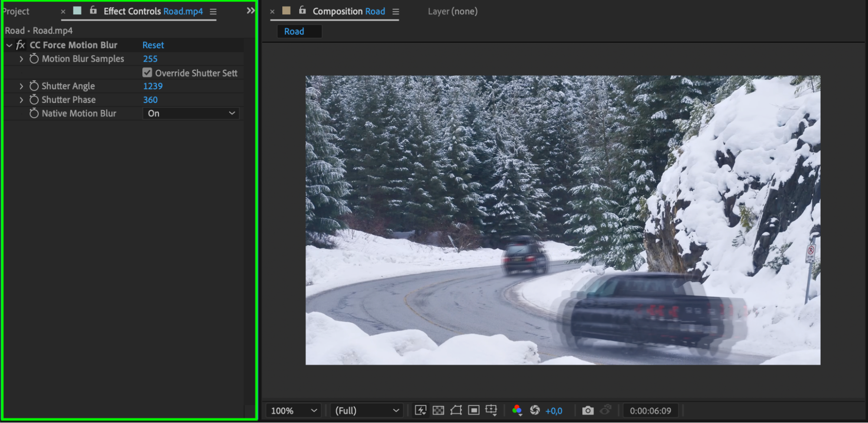Toggle stopwatch for Shutter Phase
This screenshot has width=868, height=423.
coord(34,99)
